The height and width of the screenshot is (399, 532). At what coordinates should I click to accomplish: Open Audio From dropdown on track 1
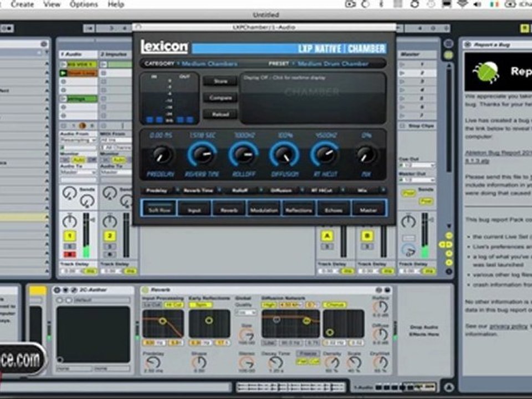click(x=78, y=140)
